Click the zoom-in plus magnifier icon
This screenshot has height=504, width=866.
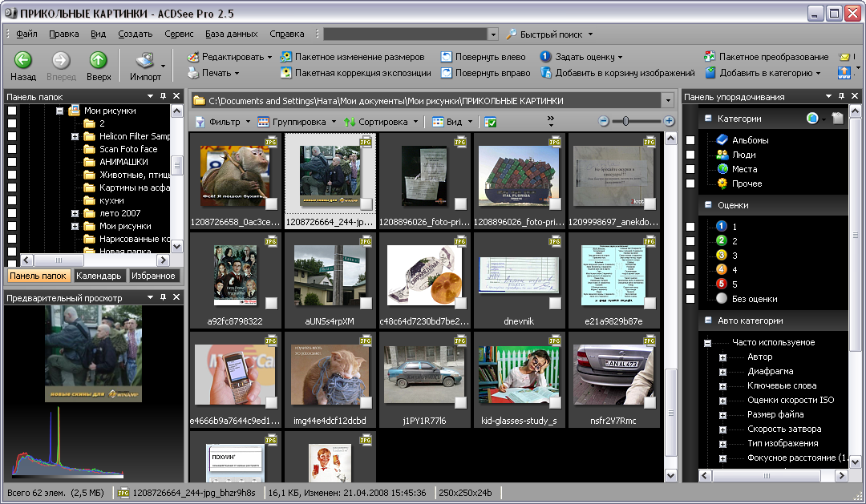point(669,121)
